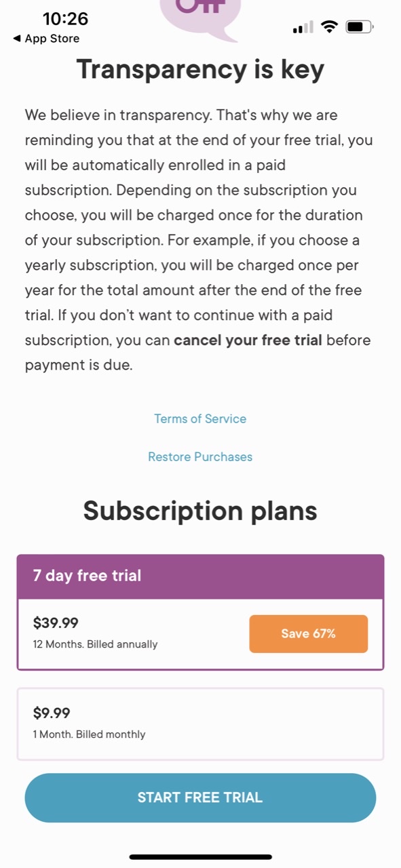Tap the App Store return label
This screenshot has width=401, height=868.
(52, 39)
